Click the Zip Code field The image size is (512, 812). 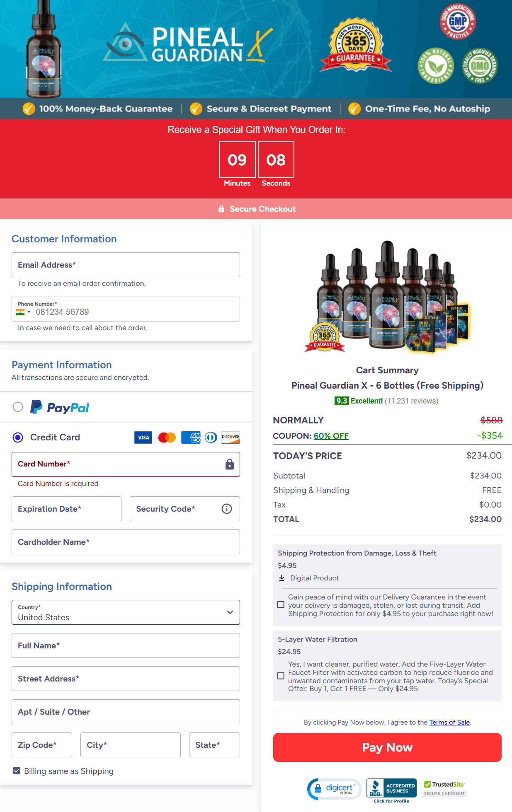tap(42, 745)
